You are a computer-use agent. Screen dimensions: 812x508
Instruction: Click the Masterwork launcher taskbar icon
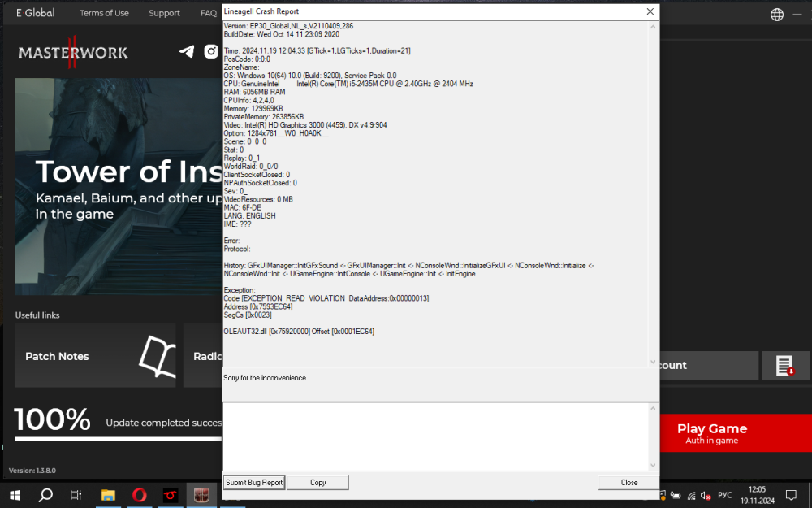pyautogui.click(x=201, y=494)
